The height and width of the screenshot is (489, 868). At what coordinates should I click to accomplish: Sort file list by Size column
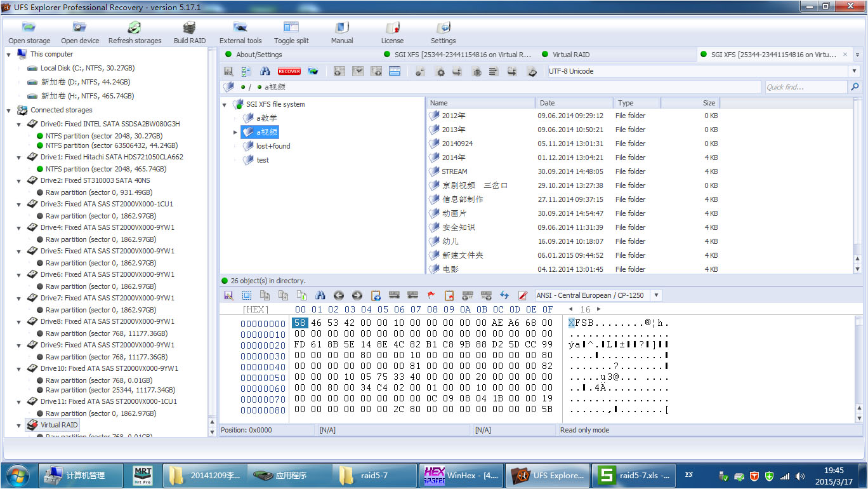[690, 103]
